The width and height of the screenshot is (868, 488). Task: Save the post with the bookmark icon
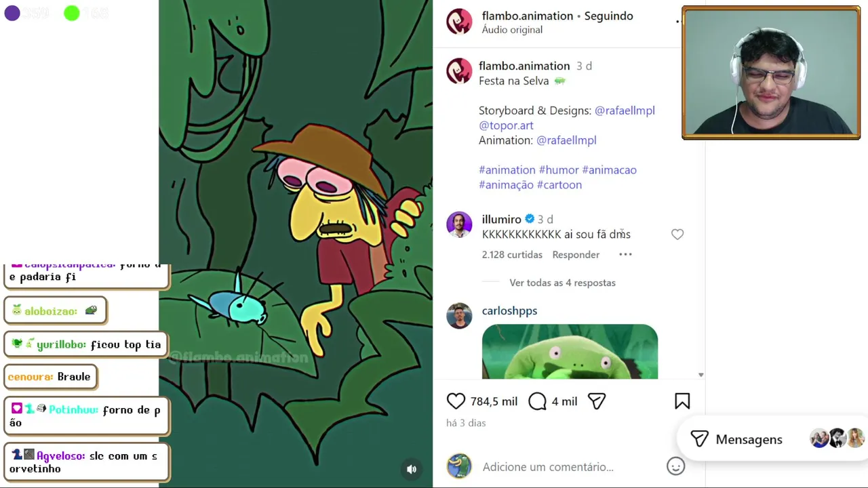(682, 401)
